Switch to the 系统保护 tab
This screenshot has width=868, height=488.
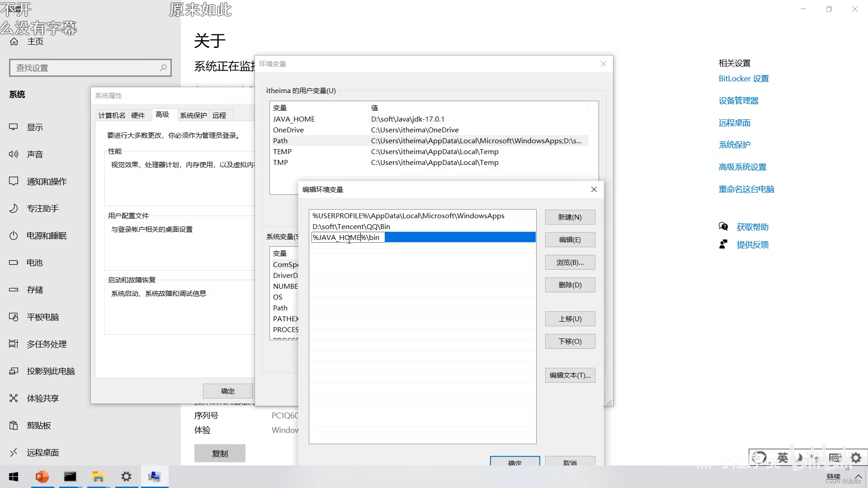point(193,115)
